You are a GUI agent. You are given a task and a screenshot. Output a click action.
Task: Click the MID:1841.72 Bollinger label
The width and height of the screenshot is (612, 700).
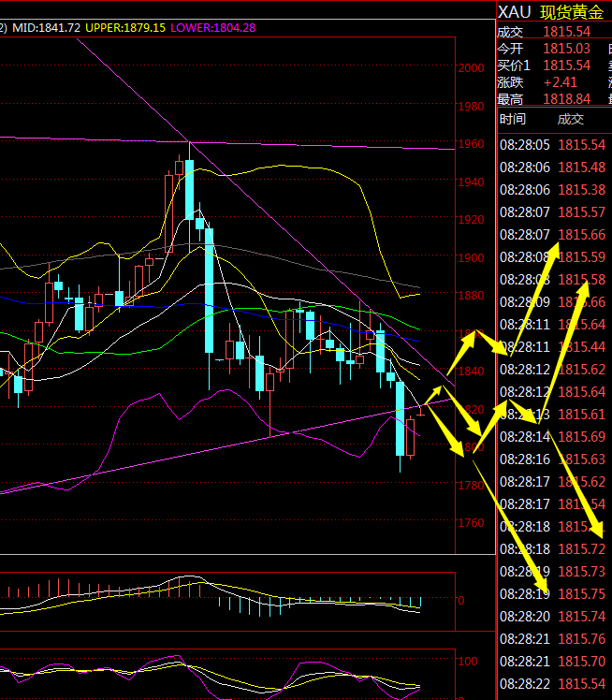click(x=46, y=28)
